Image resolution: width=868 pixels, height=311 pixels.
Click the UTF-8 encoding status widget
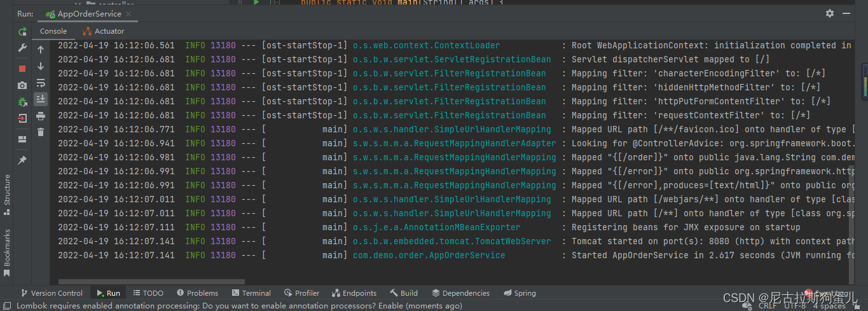point(795,306)
